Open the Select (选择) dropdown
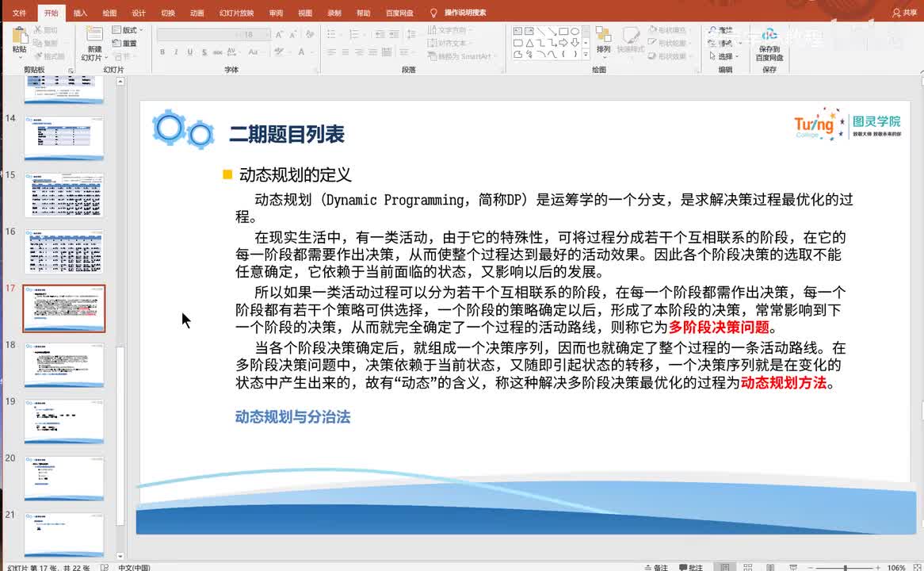Viewport: 924px width, 571px height. (x=724, y=56)
